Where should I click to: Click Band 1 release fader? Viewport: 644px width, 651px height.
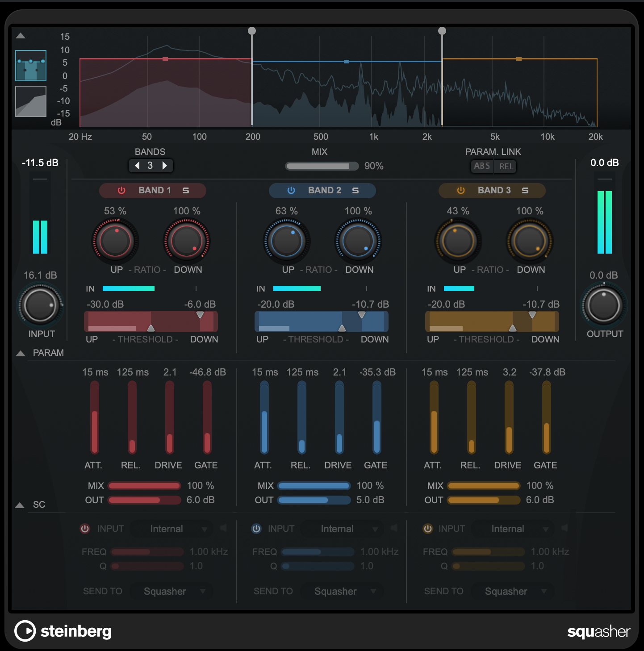[x=132, y=417]
